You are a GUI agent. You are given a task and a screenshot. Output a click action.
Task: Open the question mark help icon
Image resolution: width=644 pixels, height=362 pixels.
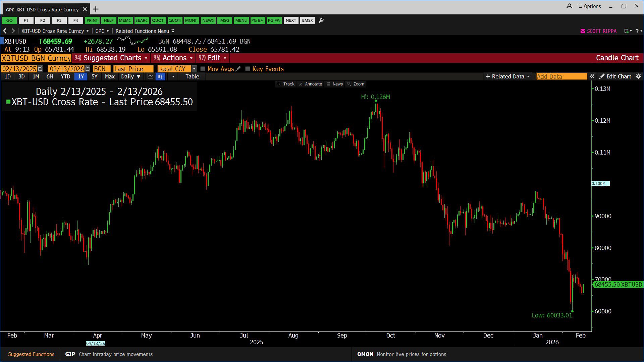click(x=637, y=31)
